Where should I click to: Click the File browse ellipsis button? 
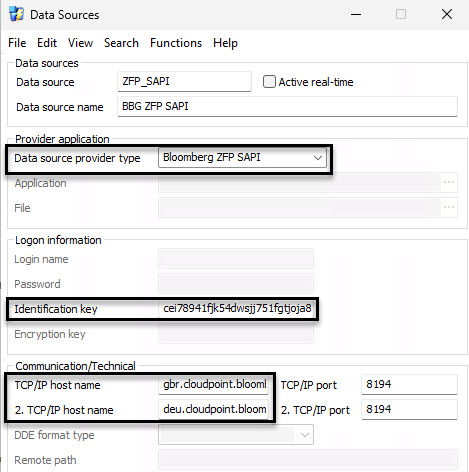(449, 207)
